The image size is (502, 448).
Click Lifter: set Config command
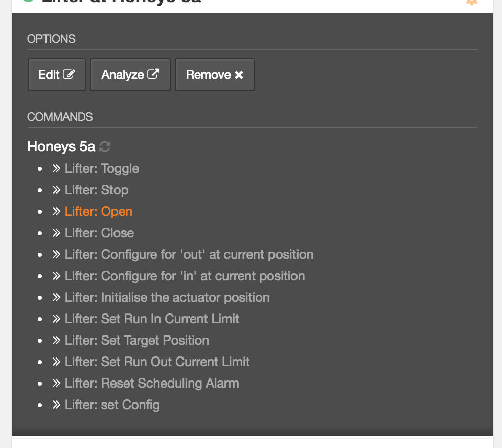click(112, 405)
